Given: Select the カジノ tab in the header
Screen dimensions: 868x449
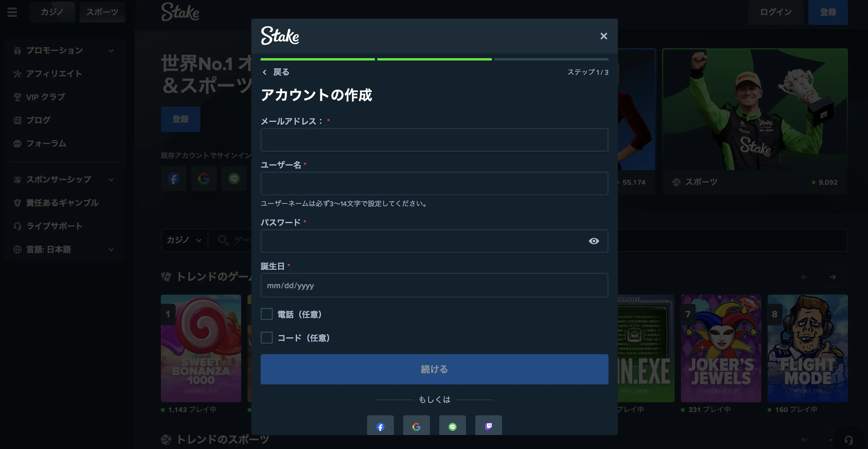Looking at the screenshot, I should 52,12.
